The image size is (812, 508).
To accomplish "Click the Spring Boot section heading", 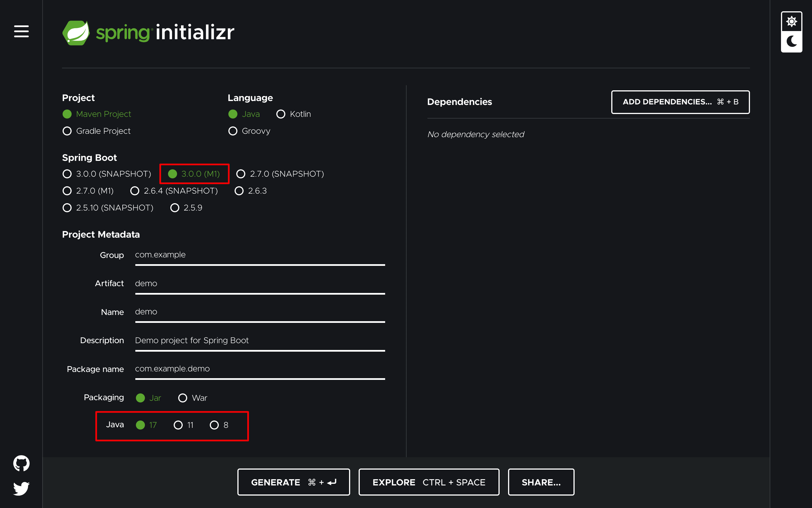I will pos(89,157).
